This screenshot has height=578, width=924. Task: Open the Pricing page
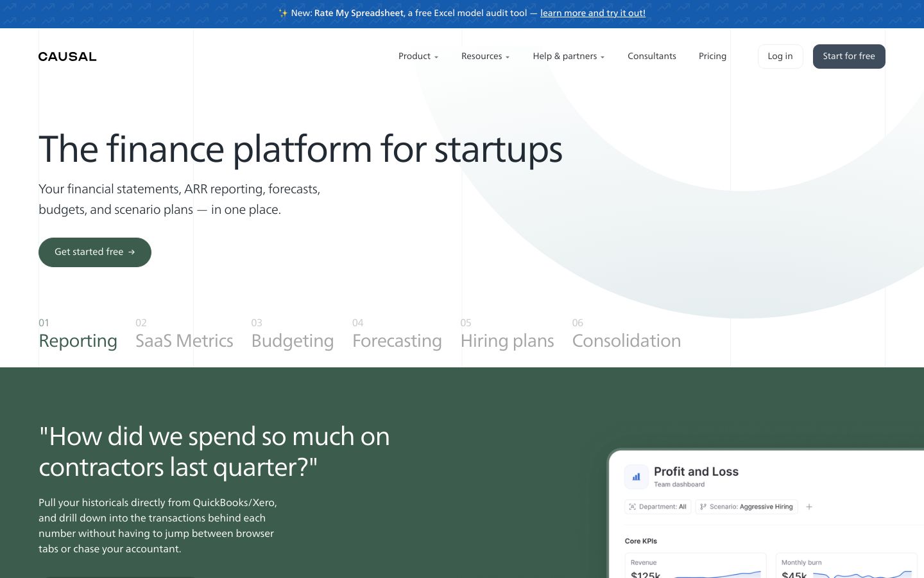[712, 57]
